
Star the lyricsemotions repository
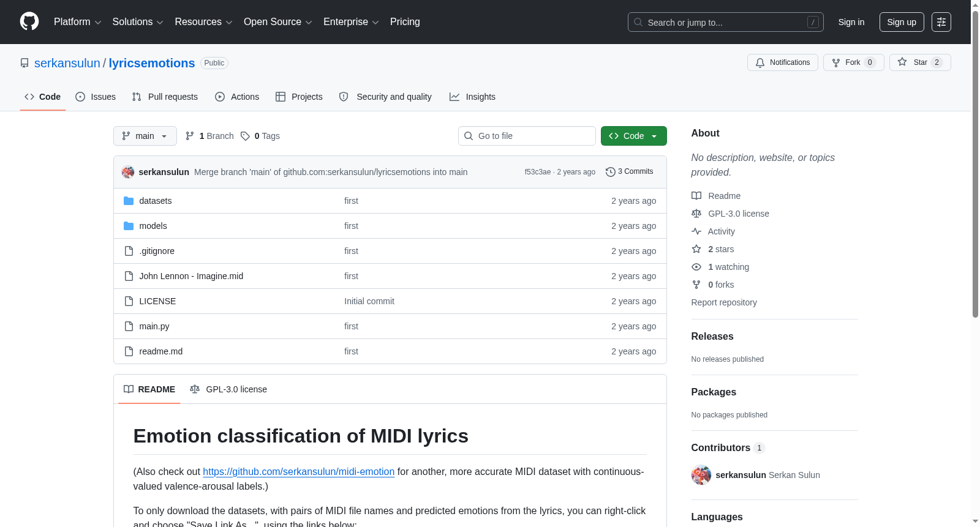tap(920, 62)
